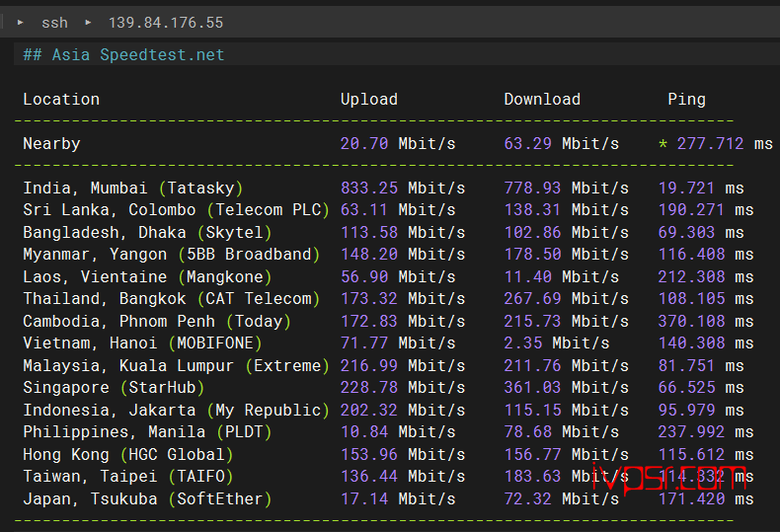Screen dimensions: 780x532
Task: Select Tsukuba download 72.32
Action: coord(528,498)
